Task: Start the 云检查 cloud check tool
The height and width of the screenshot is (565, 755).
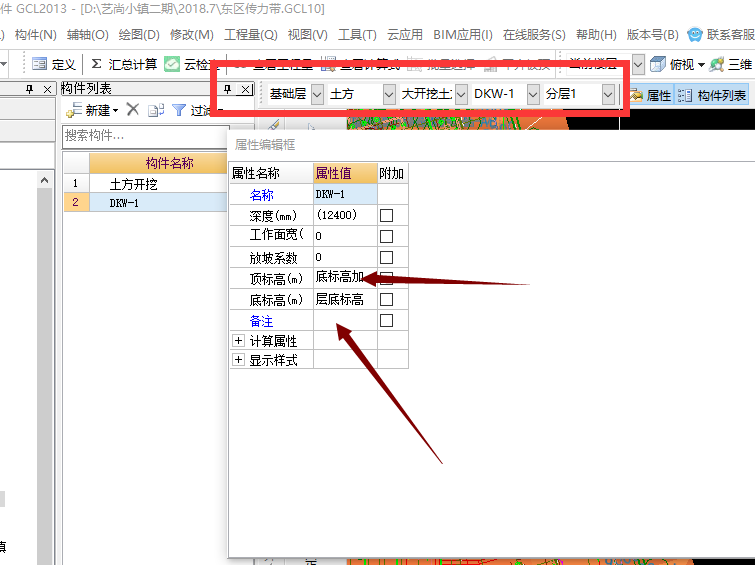Action: (192, 64)
